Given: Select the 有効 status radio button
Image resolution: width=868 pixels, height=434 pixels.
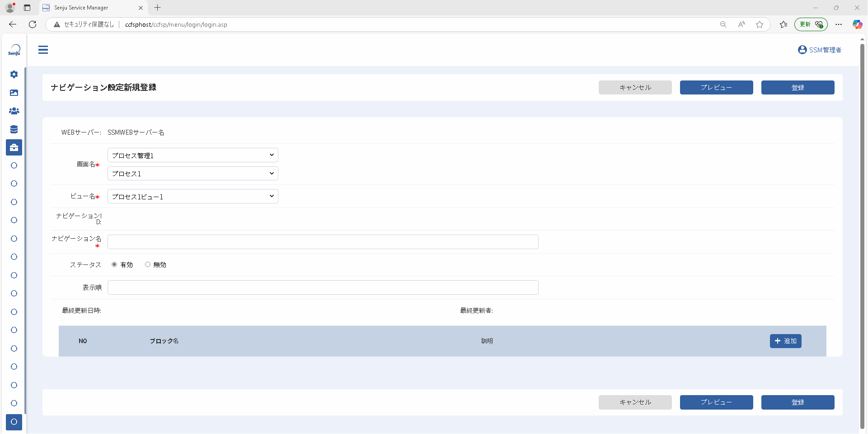Looking at the screenshot, I should (114, 264).
